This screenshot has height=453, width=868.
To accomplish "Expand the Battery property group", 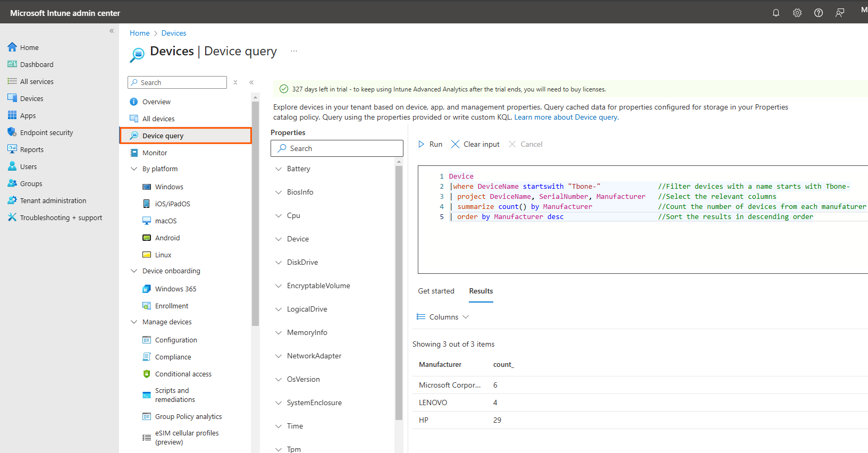I will pos(279,169).
